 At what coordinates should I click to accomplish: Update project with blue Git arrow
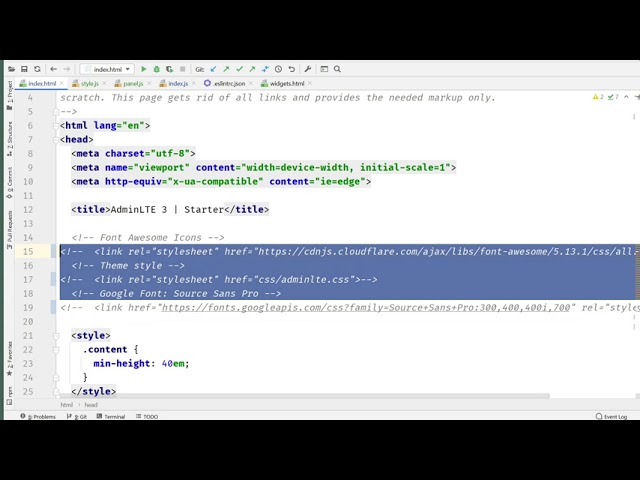(213, 69)
